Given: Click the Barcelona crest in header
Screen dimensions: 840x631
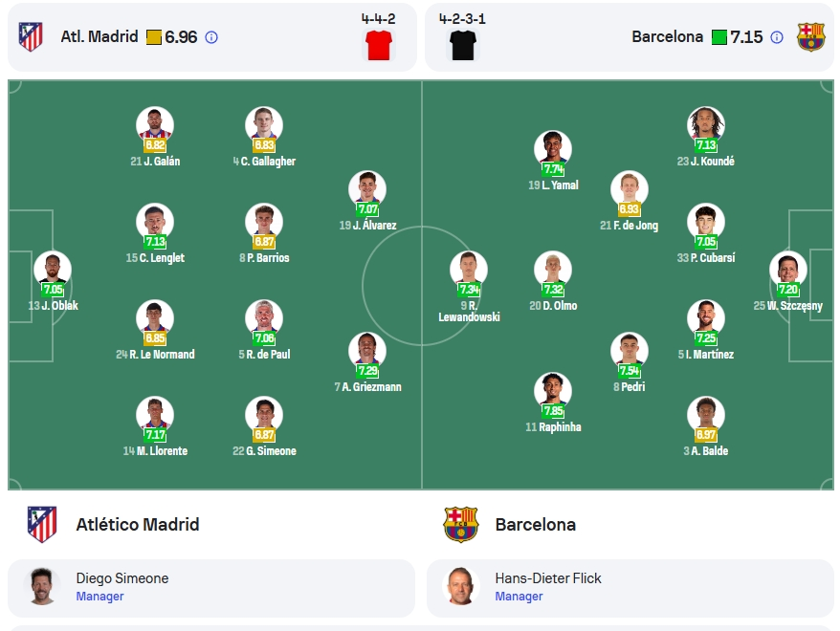Looking at the screenshot, I should [810, 36].
